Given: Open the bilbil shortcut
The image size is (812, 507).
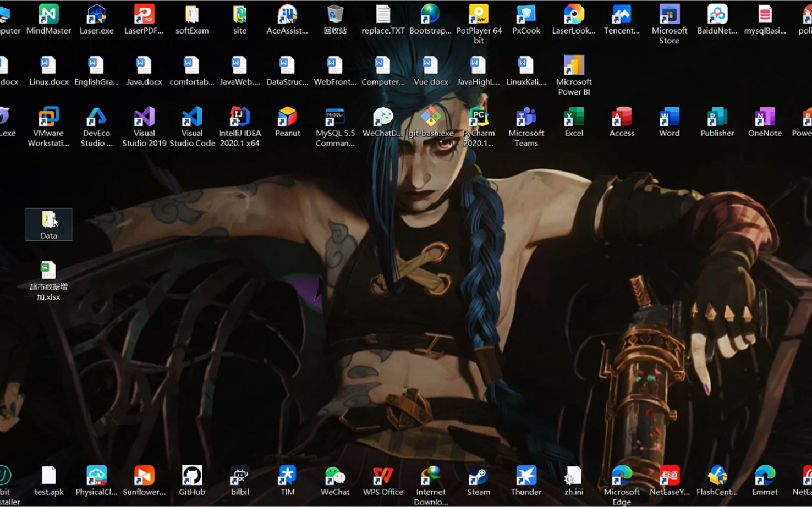Looking at the screenshot, I should click(240, 481).
